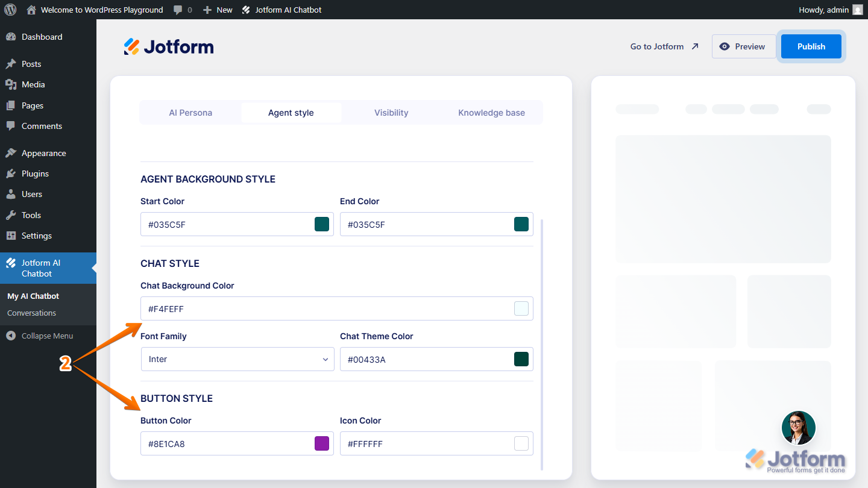Image resolution: width=868 pixels, height=488 pixels.
Task: Click the Media icon in the sidebar
Action: [x=11, y=84]
